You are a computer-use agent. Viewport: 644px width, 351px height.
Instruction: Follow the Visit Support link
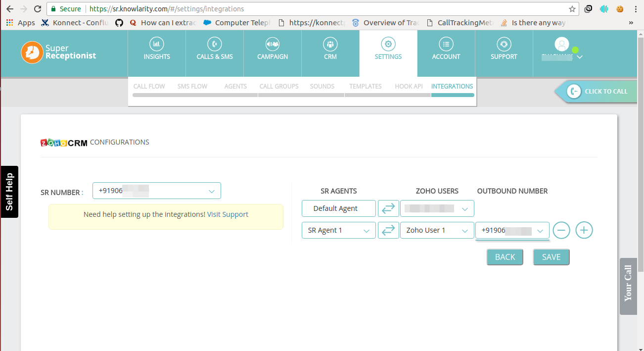point(228,214)
